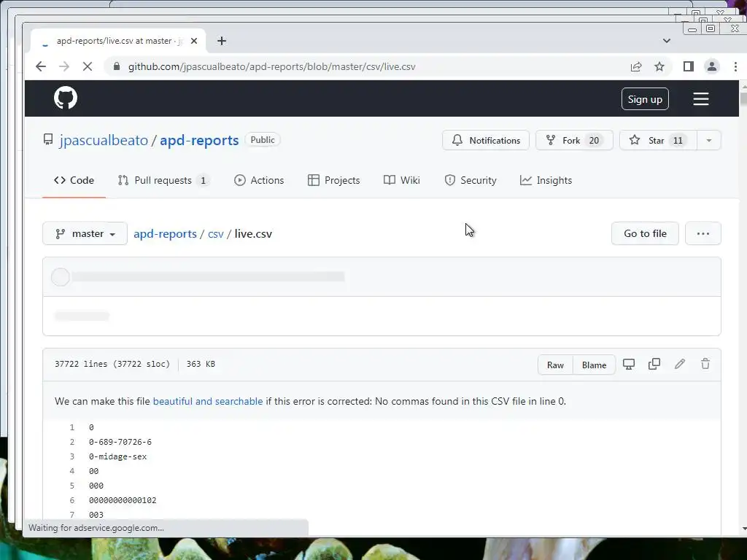The image size is (747, 560).
Task: Open the Chrome profile avatar
Action: click(712, 66)
